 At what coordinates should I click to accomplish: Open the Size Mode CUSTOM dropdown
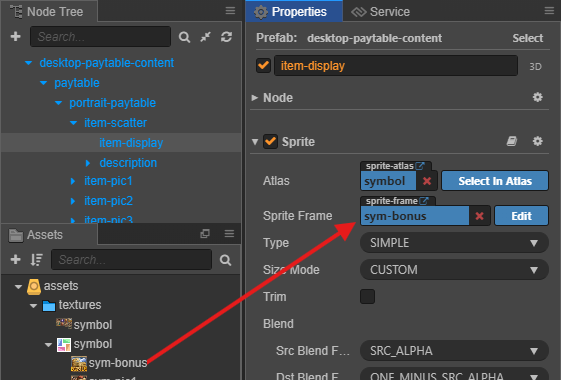click(454, 270)
